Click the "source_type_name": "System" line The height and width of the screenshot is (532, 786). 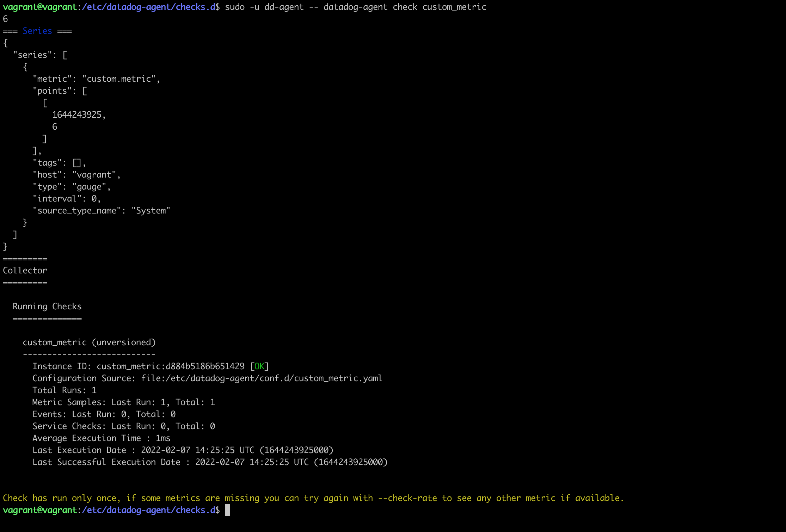pos(102,211)
